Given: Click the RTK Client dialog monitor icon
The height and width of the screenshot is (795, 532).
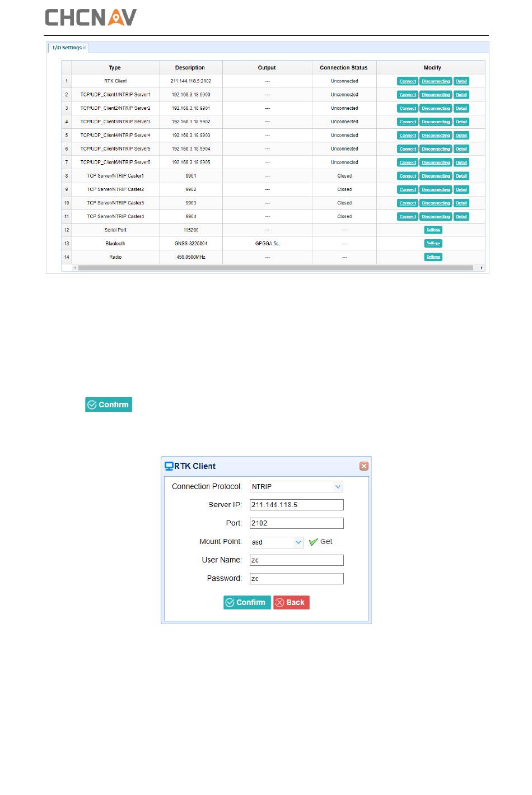Looking at the screenshot, I should tap(169, 466).
